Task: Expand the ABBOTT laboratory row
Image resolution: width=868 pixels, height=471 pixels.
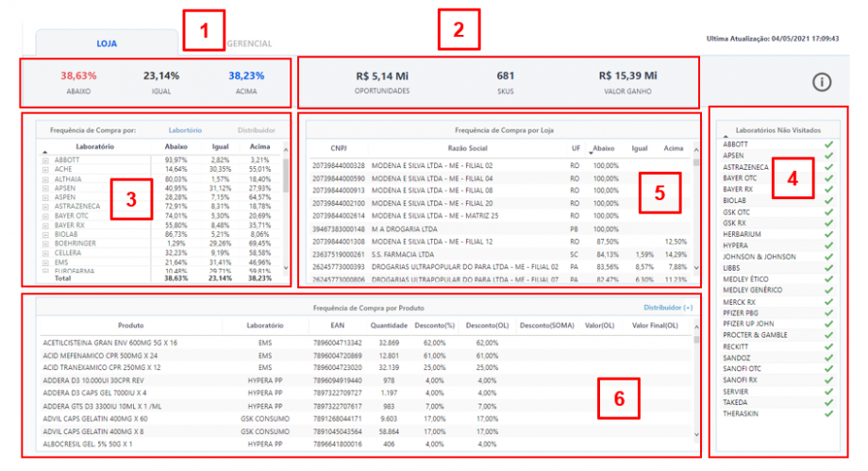Action: (46, 161)
